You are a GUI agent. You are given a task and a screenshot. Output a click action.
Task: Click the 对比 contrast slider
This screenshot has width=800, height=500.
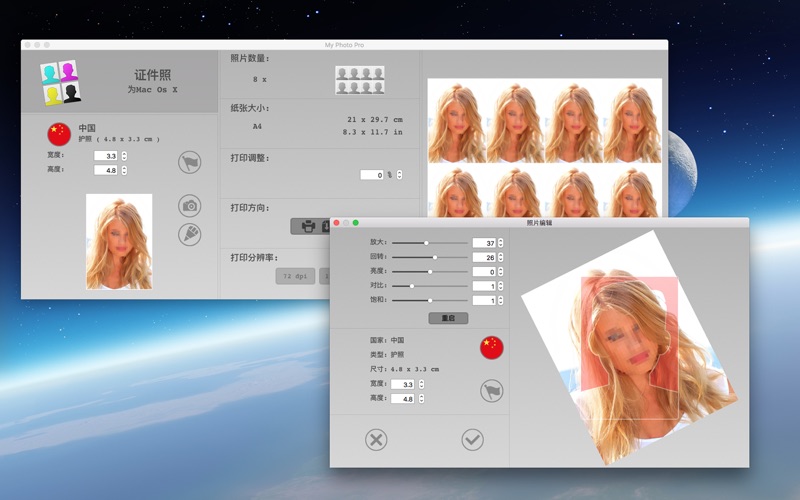412,286
